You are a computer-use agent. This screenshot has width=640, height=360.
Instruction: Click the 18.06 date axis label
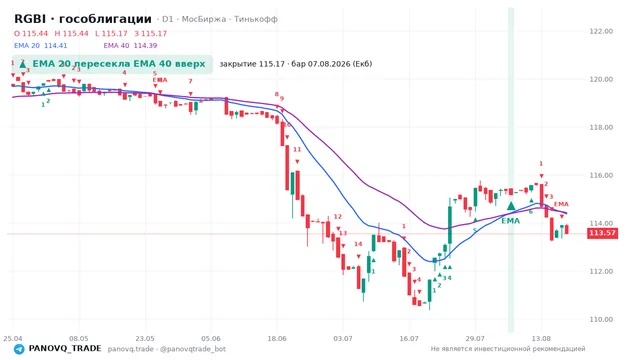click(277, 338)
